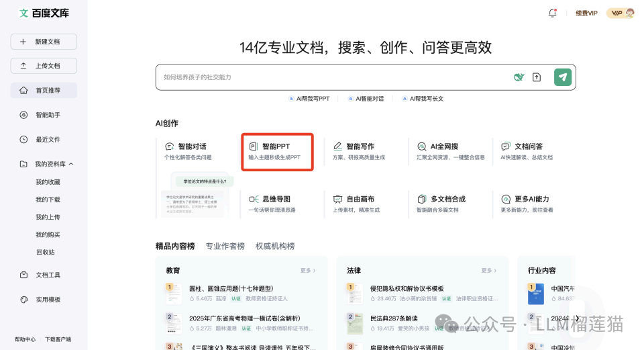The image size is (644, 350).
Task: Open 首页推荐 in the sidebar
Action: click(x=44, y=91)
